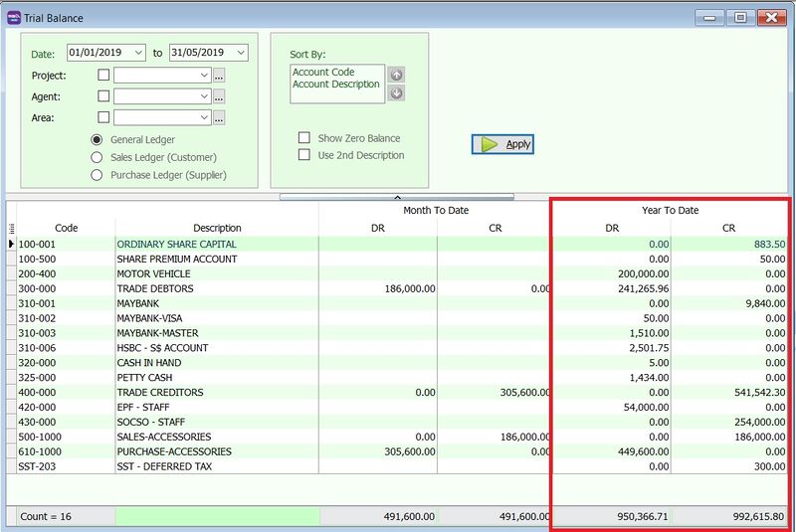Open Agent browse ellipsis button

coord(219,96)
